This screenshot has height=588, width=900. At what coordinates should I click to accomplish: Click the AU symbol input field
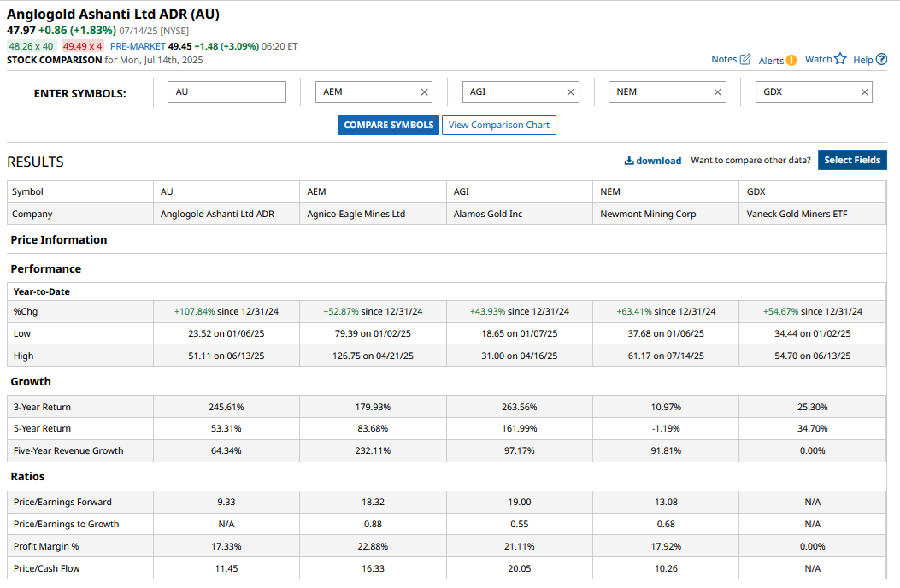coord(226,92)
